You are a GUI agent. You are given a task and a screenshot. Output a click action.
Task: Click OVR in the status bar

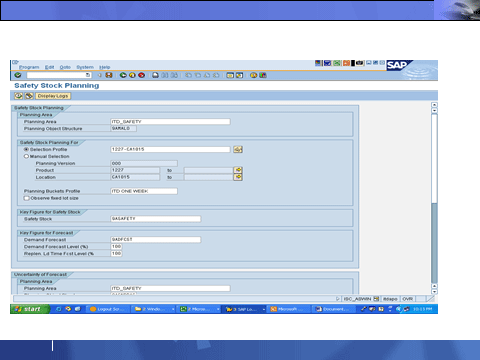pyautogui.click(x=407, y=299)
